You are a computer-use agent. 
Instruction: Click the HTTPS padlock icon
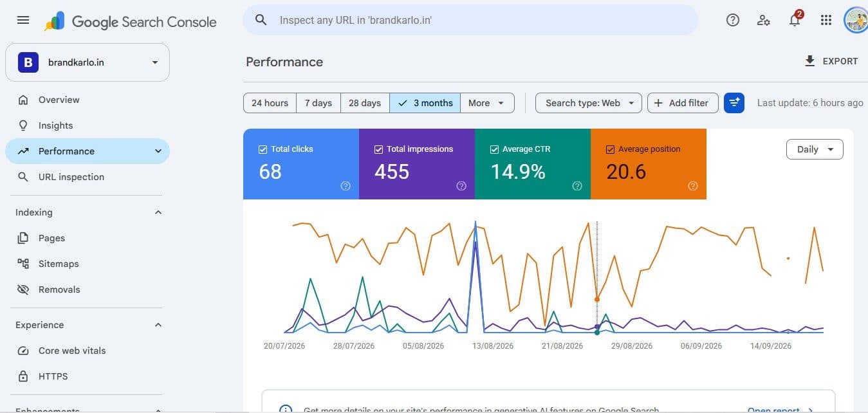pos(23,376)
